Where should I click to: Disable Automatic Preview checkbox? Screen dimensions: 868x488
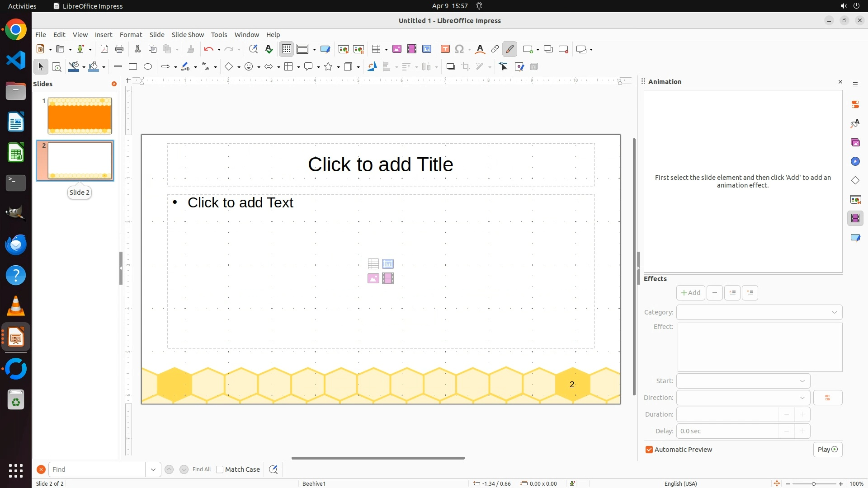649,450
